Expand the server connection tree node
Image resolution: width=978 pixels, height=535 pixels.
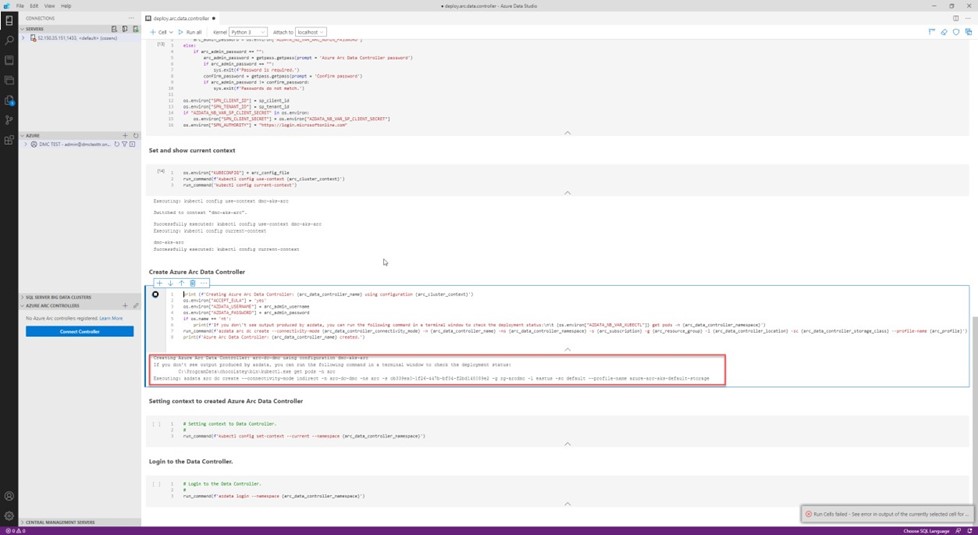click(24, 38)
